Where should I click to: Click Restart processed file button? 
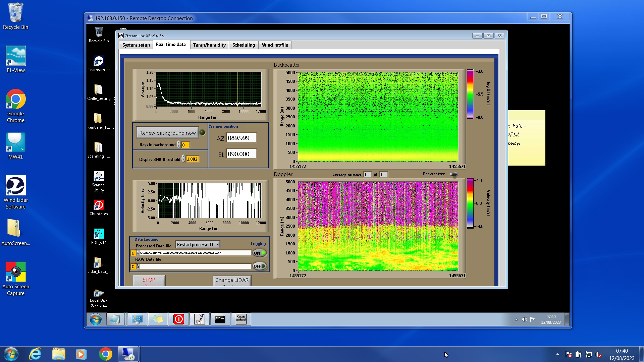coord(197,245)
